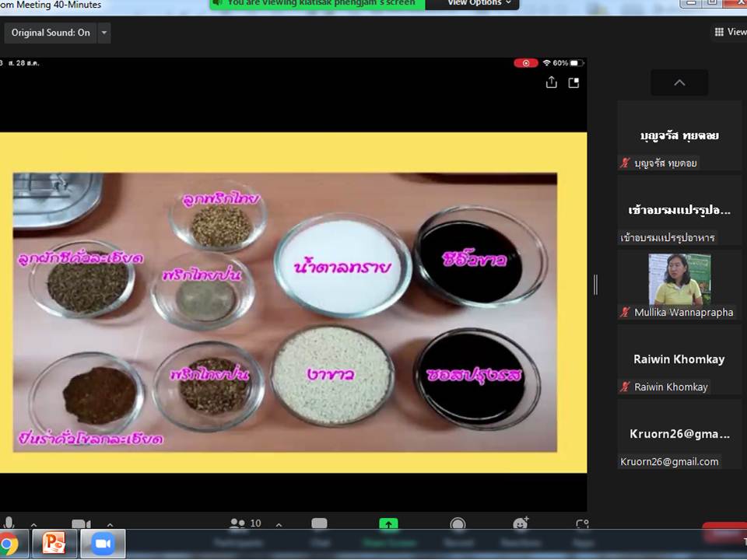Click the Record icon in the meeting toolbar
Screen dimensions: 747x560
458,523
